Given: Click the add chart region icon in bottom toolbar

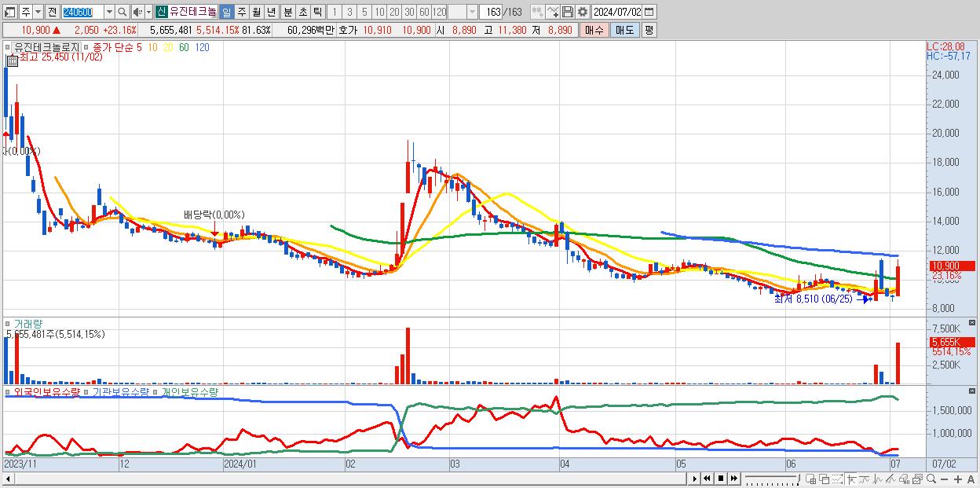Looking at the screenshot, I should [810, 479].
